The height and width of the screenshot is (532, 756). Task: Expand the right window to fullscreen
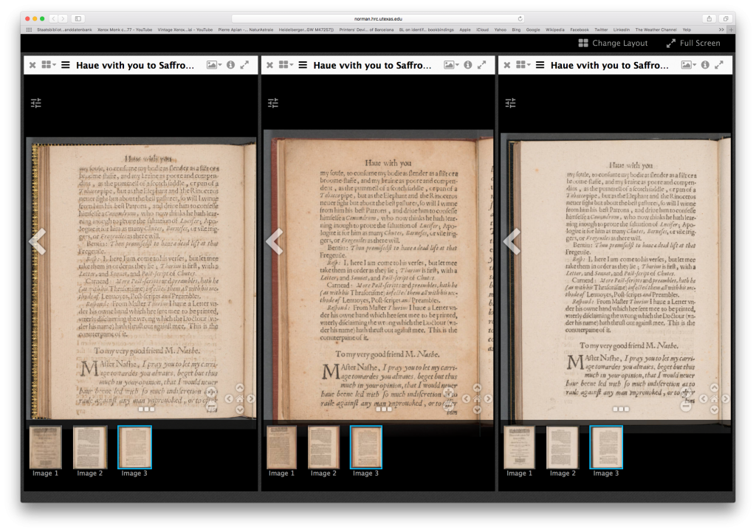click(x=719, y=65)
